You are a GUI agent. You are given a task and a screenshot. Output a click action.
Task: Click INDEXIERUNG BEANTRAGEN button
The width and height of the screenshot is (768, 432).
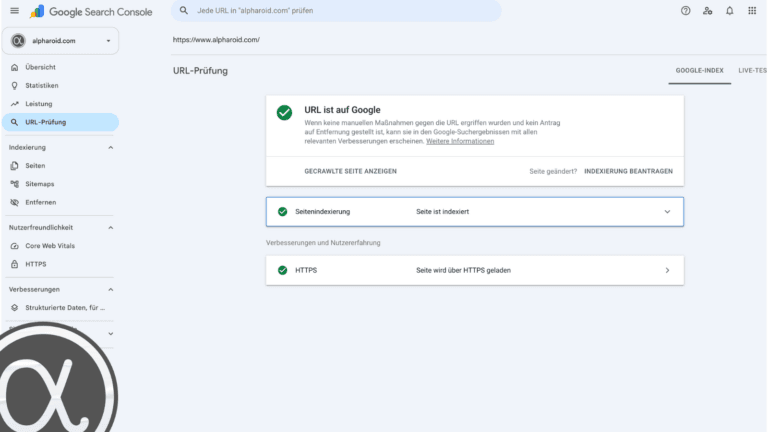pyautogui.click(x=628, y=171)
